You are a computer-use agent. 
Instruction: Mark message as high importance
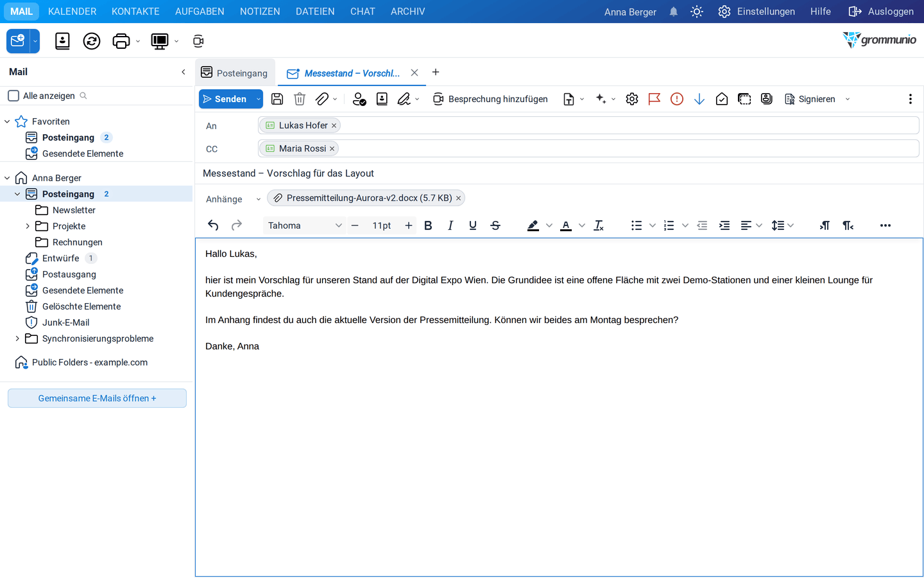tap(677, 99)
